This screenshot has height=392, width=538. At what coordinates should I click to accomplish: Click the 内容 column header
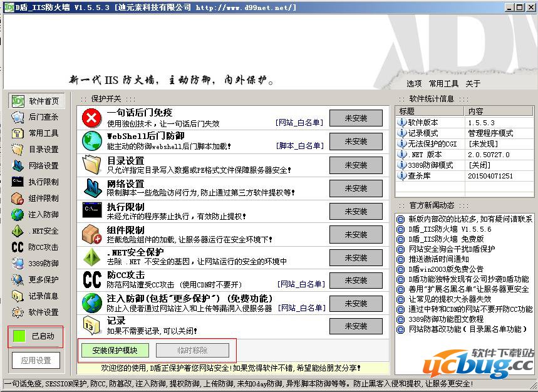tap(499, 111)
